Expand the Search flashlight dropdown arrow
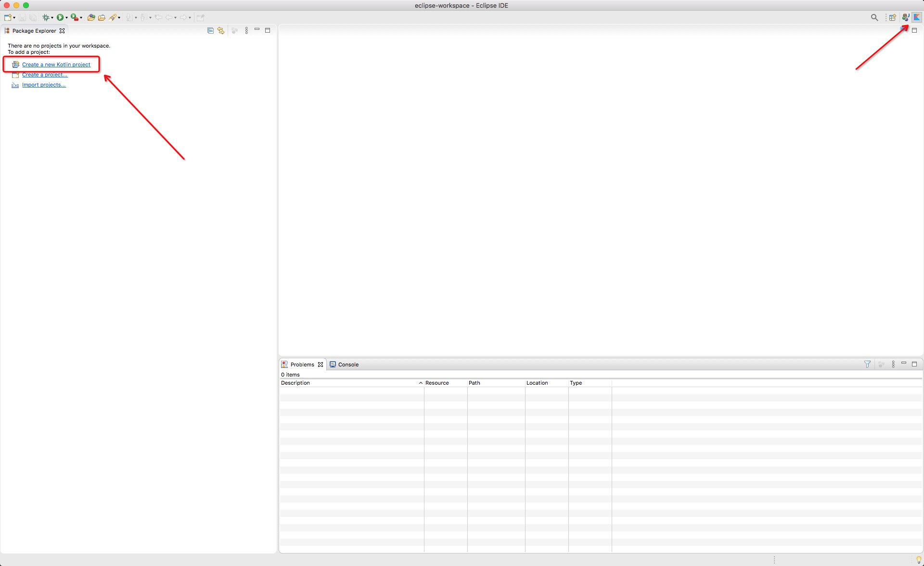The image size is (924, 566). click(119, 18)
